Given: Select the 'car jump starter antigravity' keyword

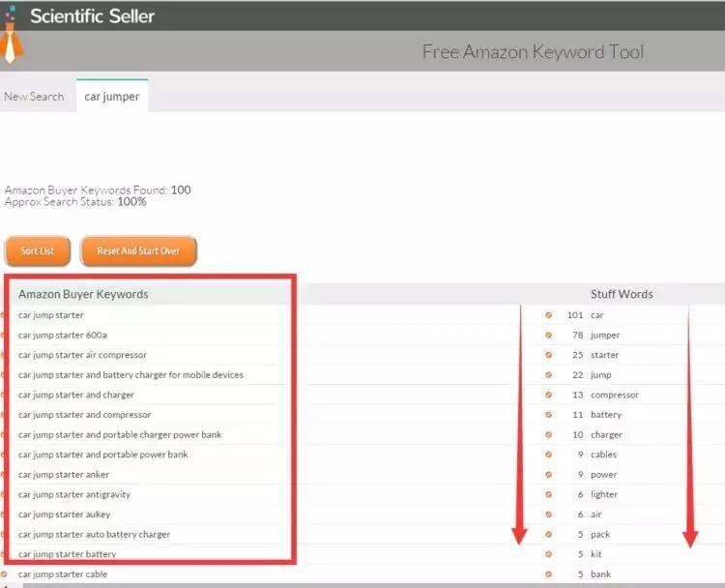Looking at the screenshot, I should (74, 494).
